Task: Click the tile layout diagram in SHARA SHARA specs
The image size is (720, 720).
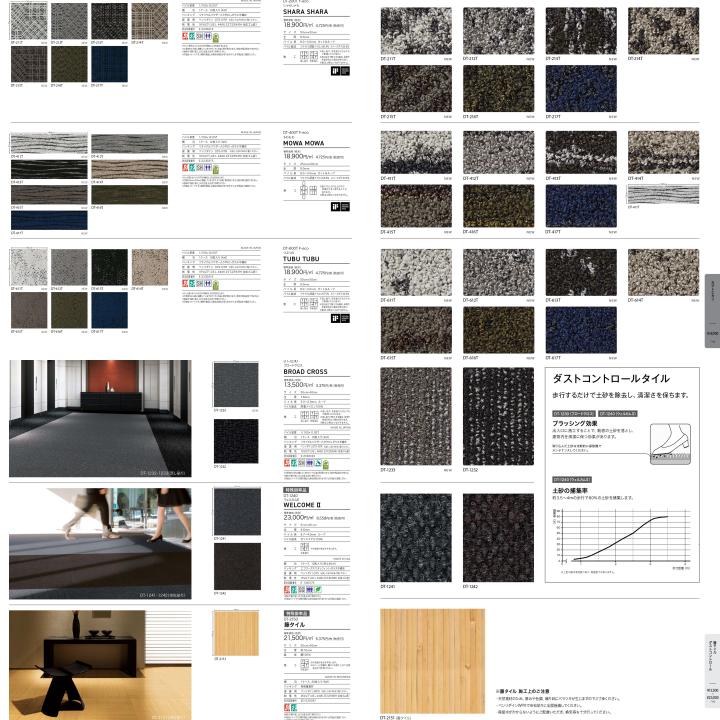Action: point(309,56)
